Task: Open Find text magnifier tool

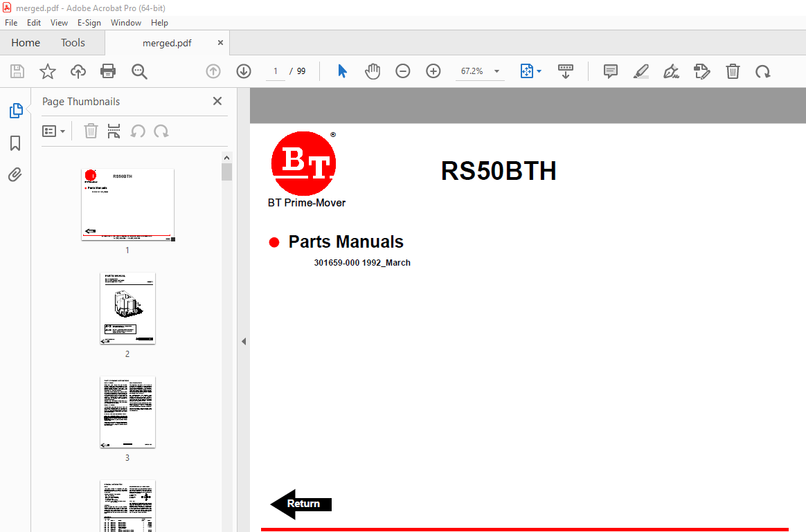Action: (139, 71)
